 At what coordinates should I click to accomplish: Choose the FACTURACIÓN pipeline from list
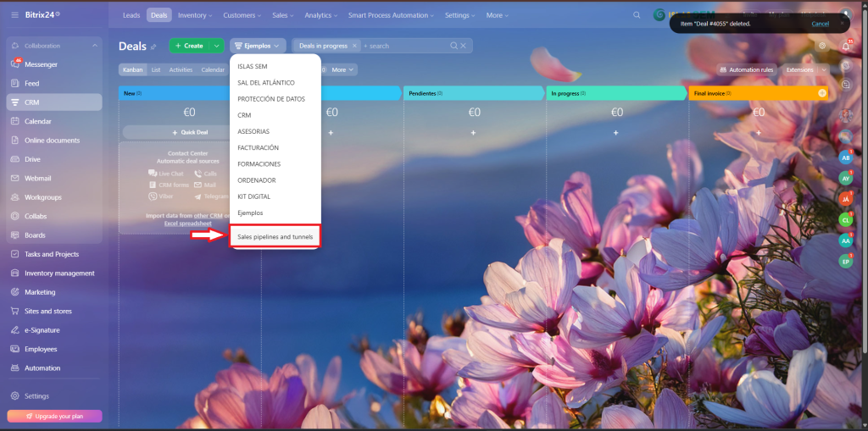[259, 147]
